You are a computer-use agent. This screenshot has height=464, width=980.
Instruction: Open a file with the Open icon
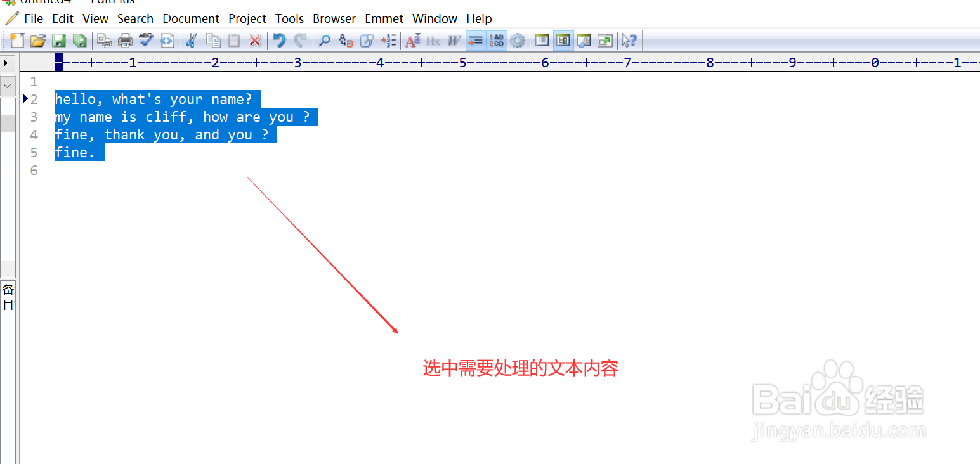click(x=38, y=40)
